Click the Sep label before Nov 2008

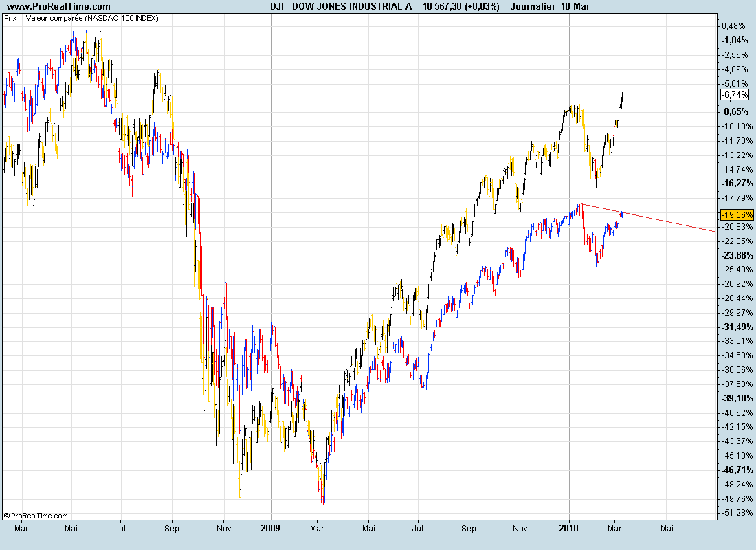coord(172,528)
